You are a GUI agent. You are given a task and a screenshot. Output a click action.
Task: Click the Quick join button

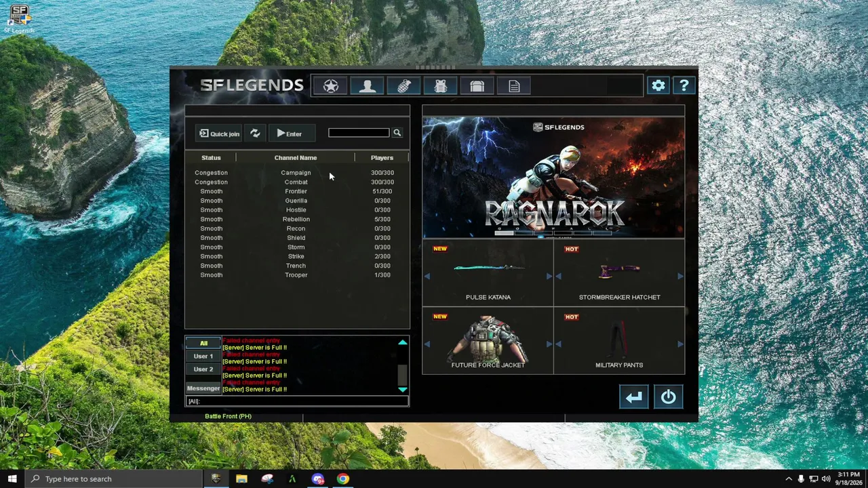pyautogui.click(x=219, y=134)
